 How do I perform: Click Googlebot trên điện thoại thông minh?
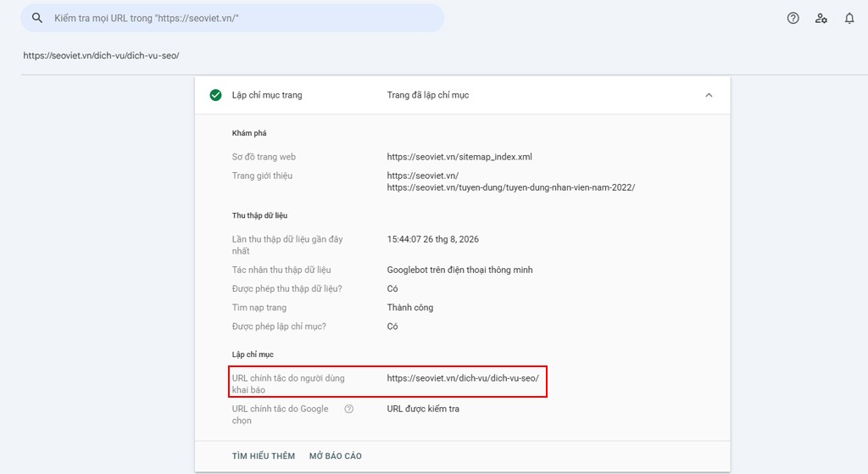(x=460, y=270)
